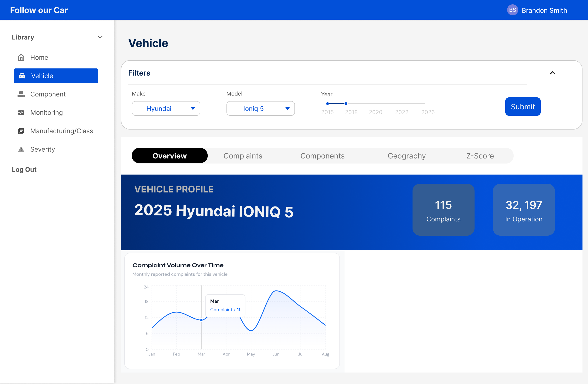Click the Follow our Car title

click(x=39, y=10)
